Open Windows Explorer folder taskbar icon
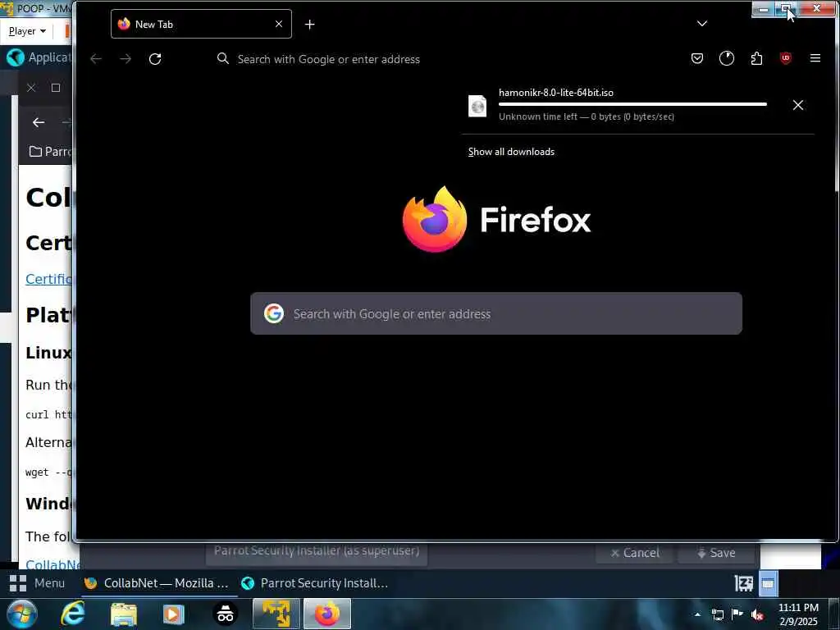Viewport: 840px width, 630px height. [x=124, y=614]
